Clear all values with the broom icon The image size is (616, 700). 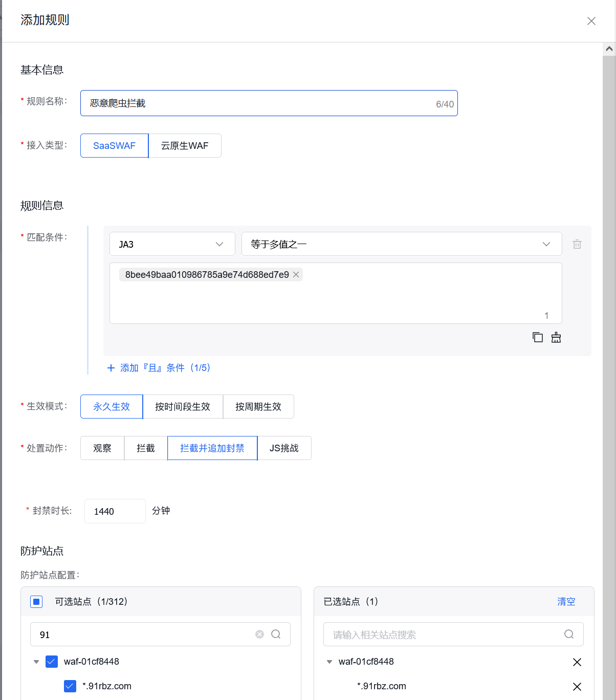(556, 337)
